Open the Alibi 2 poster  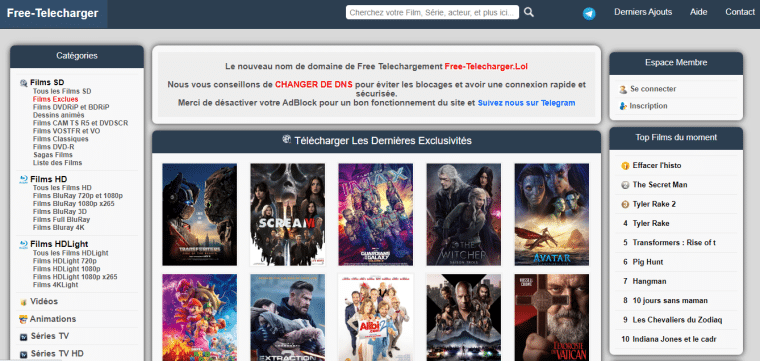pyautogui.click(x=376, y=317)
